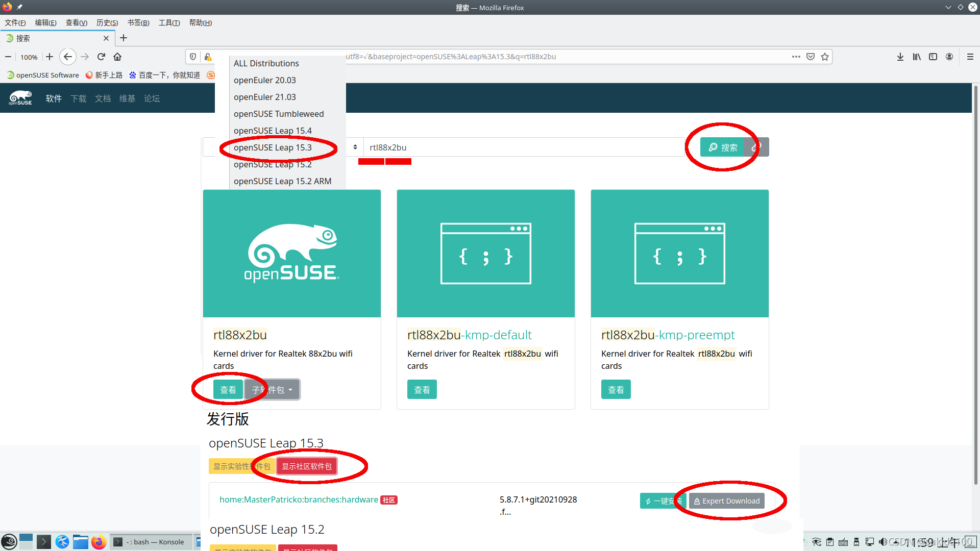Focus the rtl88x2bu search field
980x551 pixels.
pos(524,147)
